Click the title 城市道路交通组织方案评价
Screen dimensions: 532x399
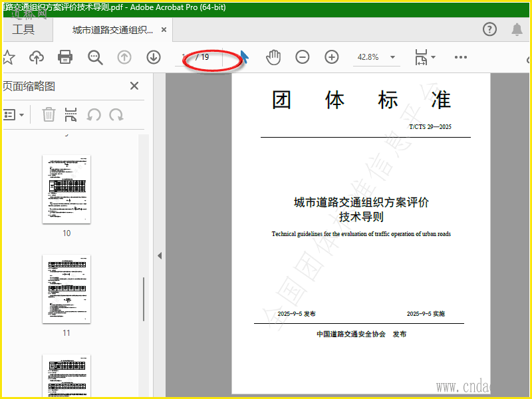[x=361, y=202]
